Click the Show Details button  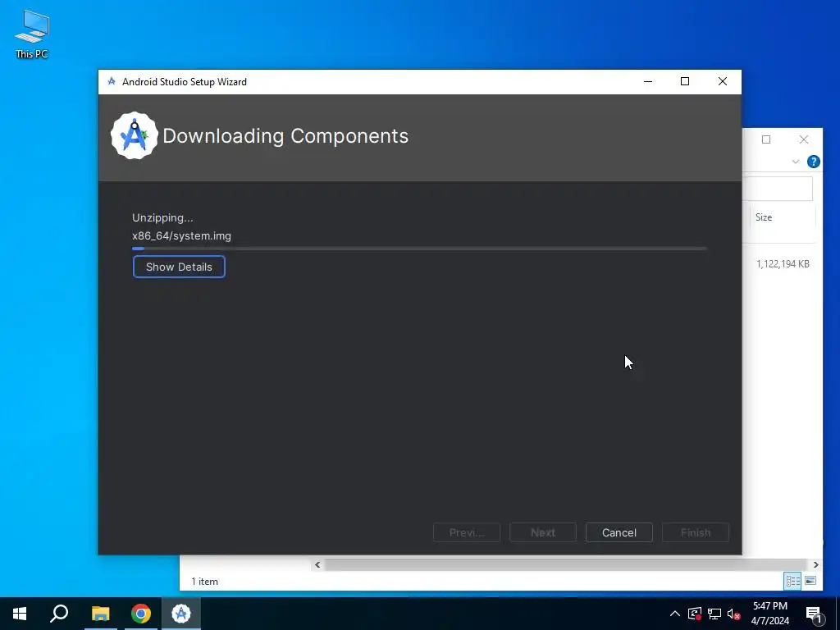tap(179, 267)
